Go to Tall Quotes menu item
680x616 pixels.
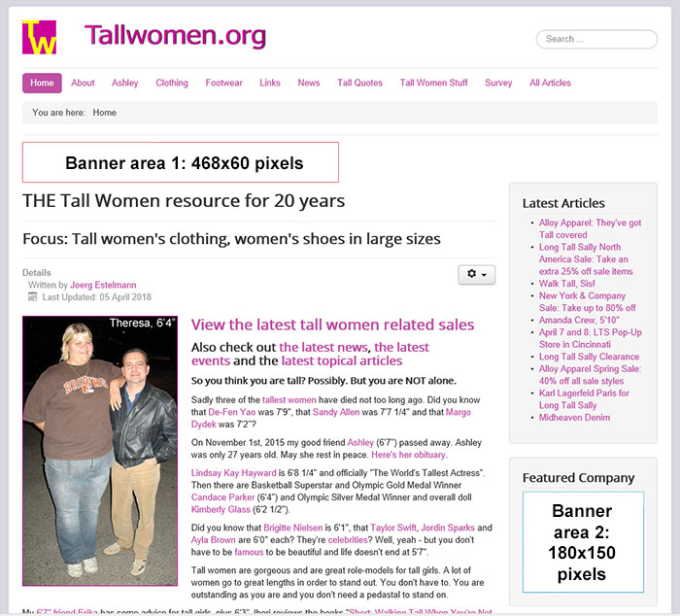click(360, 83)
